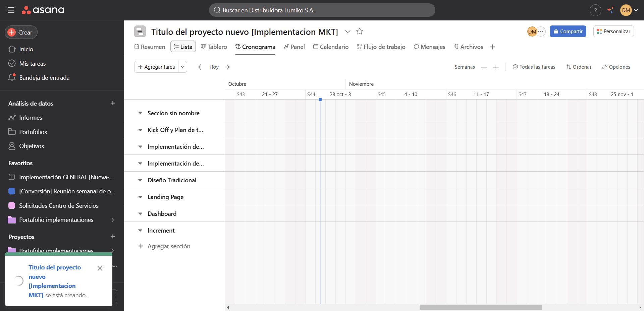This screenshot has width=644, height=311.
Task: Collapse Landing Page section
Action: (x=140, y=197)
